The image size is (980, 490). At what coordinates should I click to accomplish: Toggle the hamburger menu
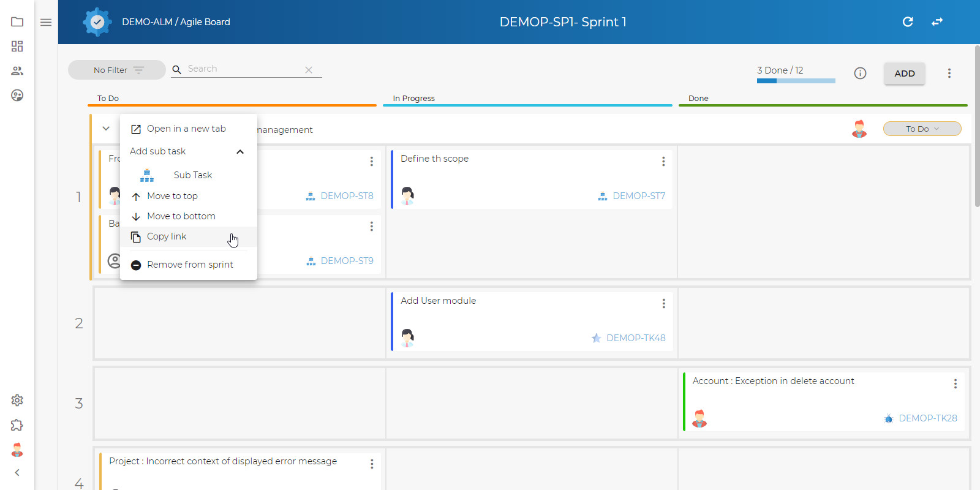(46, 22)
